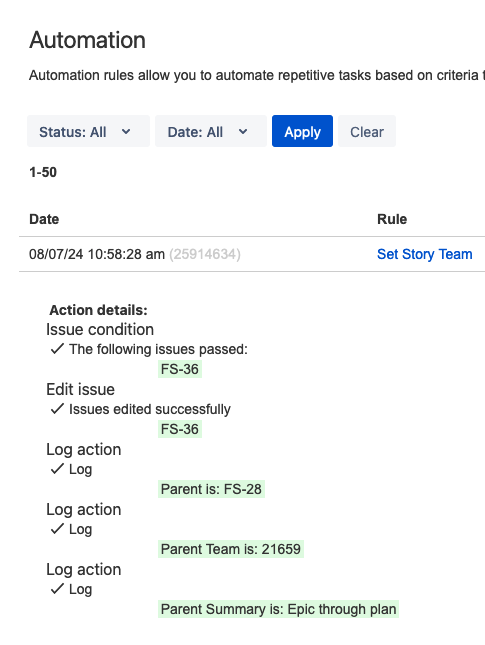This screenshot has width=485, height=645.
Task: Open the Set Story Team rule link
Action: pyautogui.click(x=425, y=254)
